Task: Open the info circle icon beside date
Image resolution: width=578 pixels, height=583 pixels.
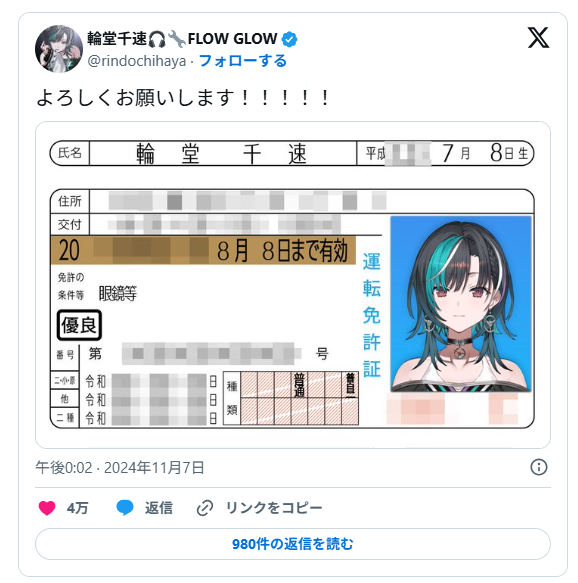Action: pos(539,467)
